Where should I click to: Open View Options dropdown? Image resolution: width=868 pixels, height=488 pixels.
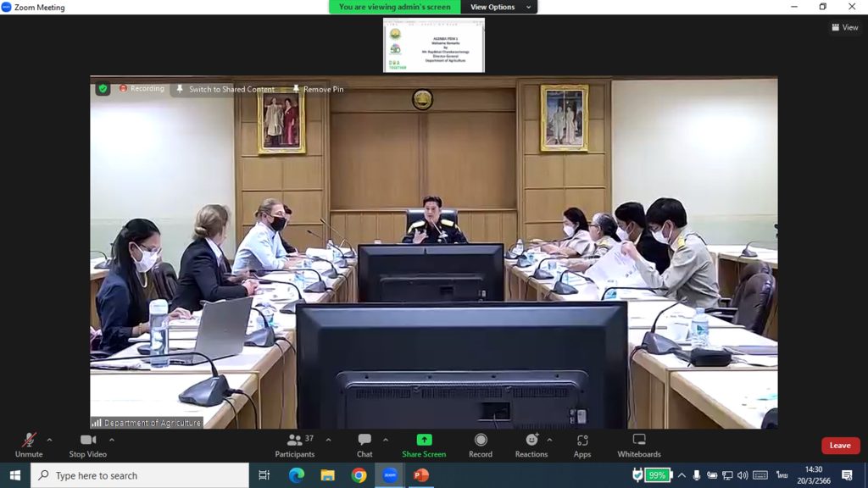pyautogui.click(x=498, y=7)
